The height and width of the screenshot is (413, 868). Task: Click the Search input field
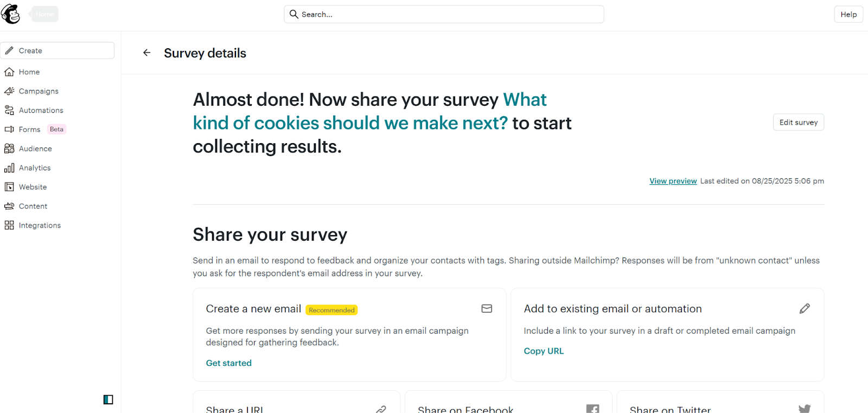pos(444,14)
